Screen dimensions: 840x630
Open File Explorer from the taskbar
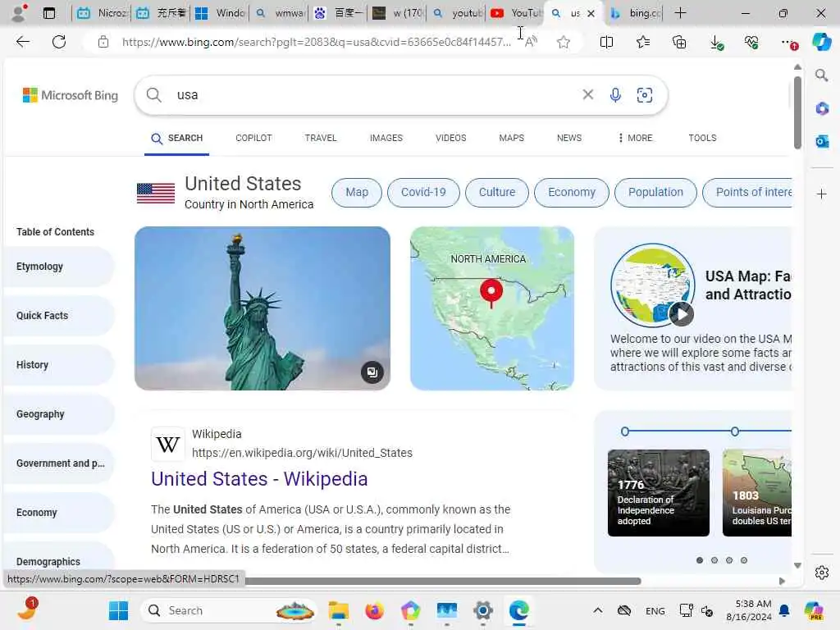(x=339, y=610)
